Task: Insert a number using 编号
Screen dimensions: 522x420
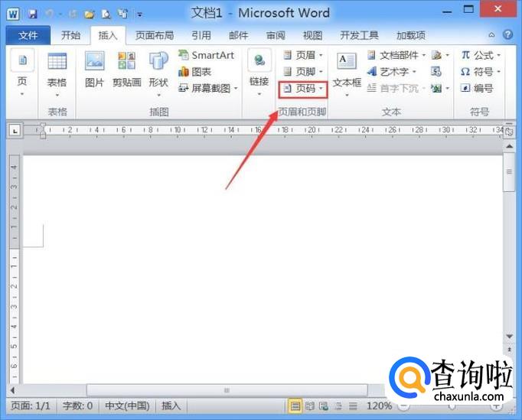Action: [478, 88]
